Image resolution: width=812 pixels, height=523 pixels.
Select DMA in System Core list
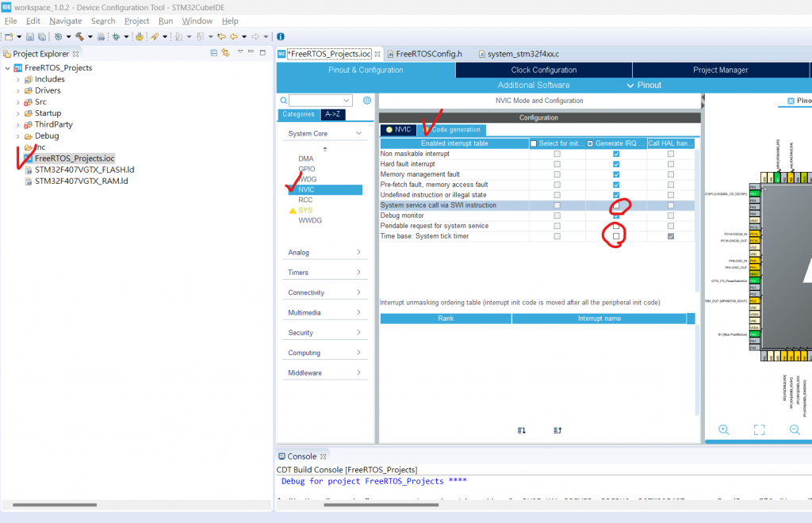click(305, 158)
